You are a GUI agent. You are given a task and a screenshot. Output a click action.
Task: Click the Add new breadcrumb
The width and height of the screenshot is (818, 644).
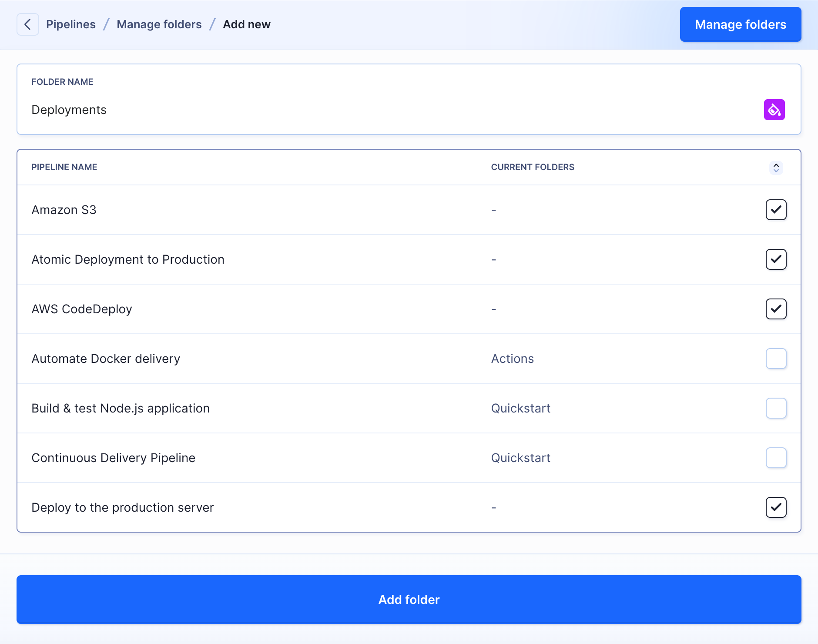[x=247, y=24]
